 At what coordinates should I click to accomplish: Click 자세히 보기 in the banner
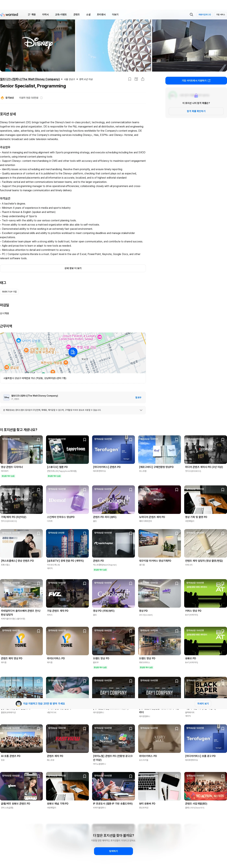[x=203, y=703]
